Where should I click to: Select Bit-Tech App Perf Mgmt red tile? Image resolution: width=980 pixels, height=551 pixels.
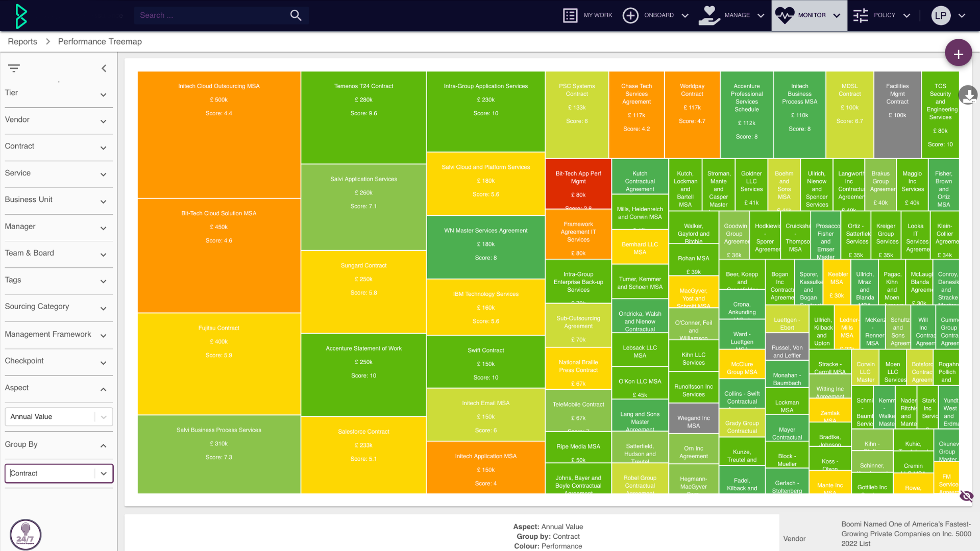pos(578,184)
